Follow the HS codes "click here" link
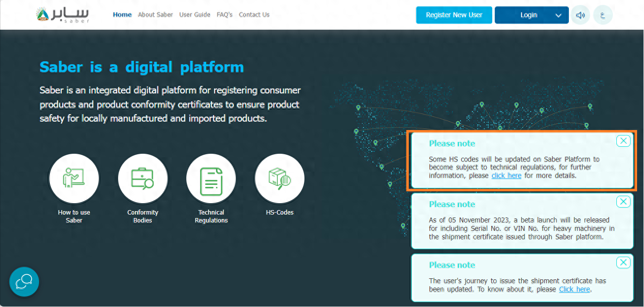 (506, 175)
